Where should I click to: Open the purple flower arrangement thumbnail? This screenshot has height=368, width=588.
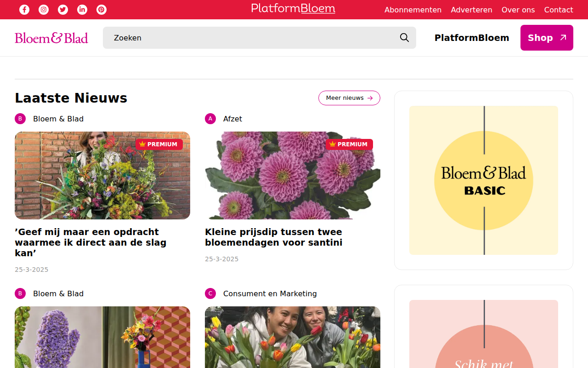(x=102, y=337)
